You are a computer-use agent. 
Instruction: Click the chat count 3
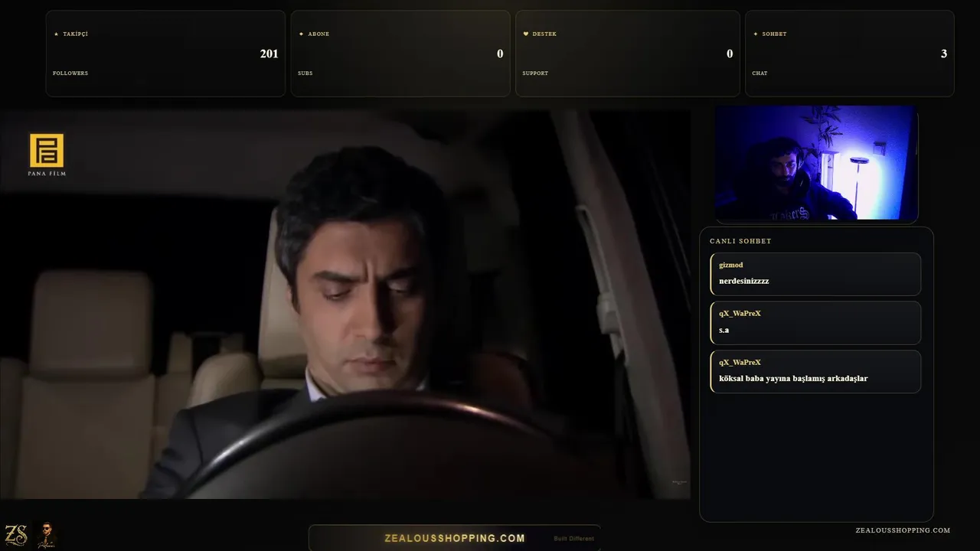click(x=944, y=54)
